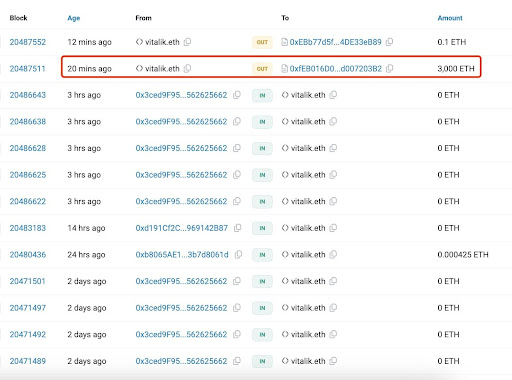Toggle the Age column header format
Viewport: 512px width, 380px height.
(x=74, y=18)
